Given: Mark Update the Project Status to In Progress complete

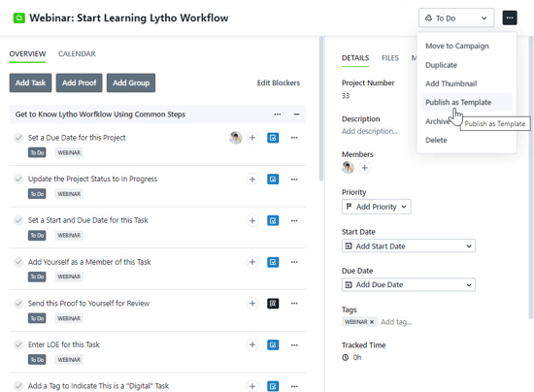Looking at the screenshot, I should coord(18,179).
